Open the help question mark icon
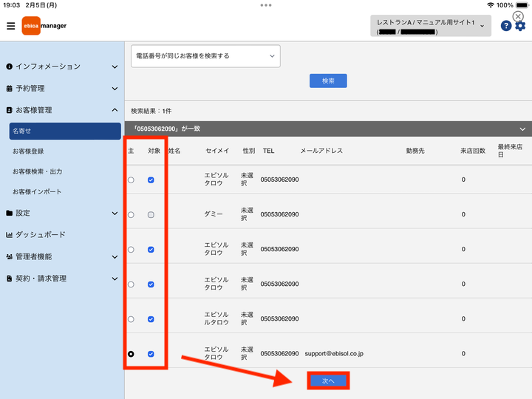532x399 pixels. click(506, 26)
